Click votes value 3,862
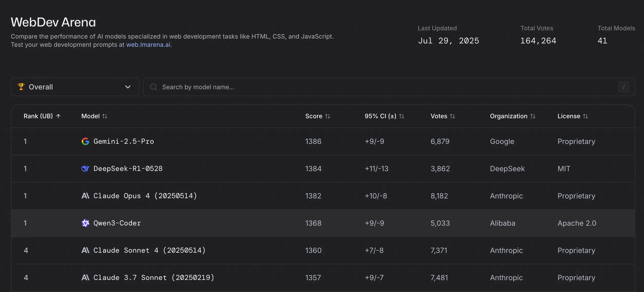Viewport: 644px width, 292px height. click(440, 169)
